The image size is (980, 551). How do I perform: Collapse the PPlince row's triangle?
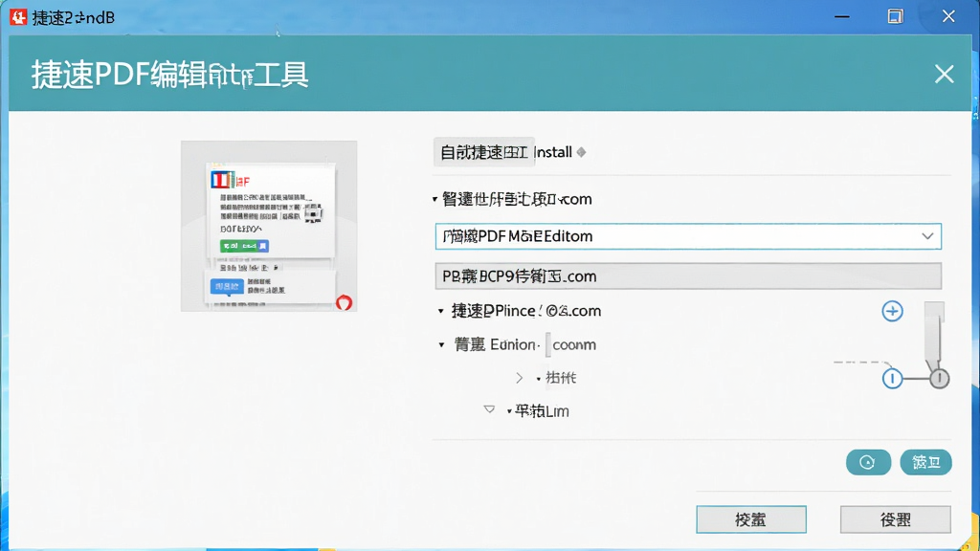441,311
